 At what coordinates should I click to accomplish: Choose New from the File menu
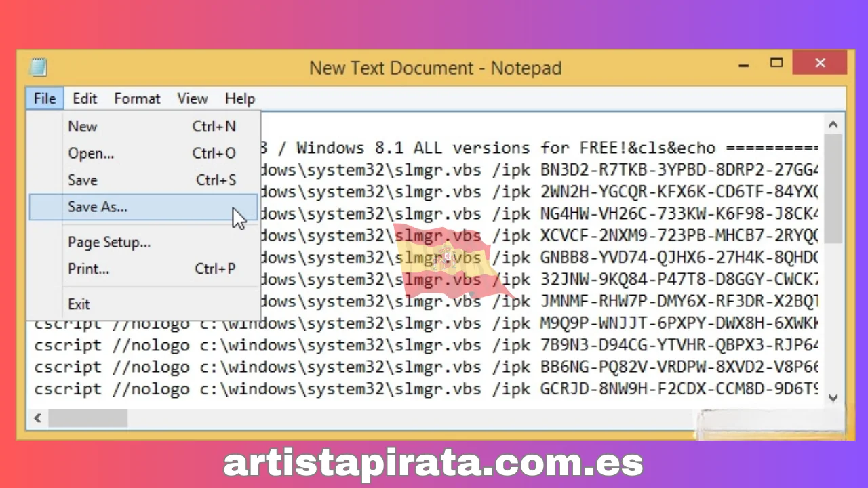tap(143, 126)
